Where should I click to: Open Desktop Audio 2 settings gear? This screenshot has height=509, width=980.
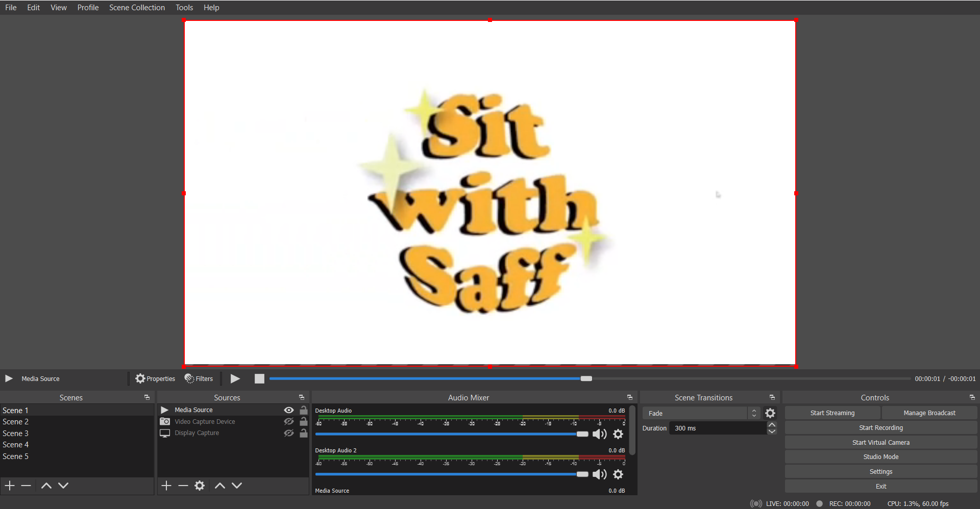point(618,474)
